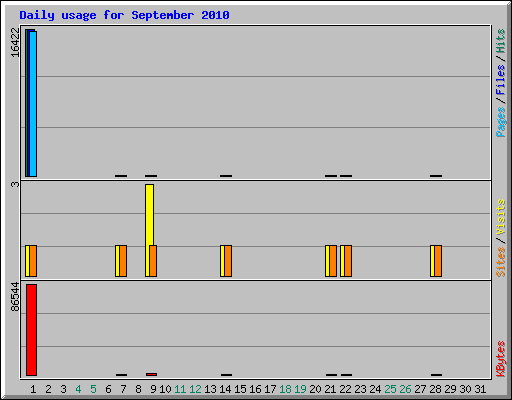Click the x-axis day label 8
512x400 pixels.
(138, 389)
